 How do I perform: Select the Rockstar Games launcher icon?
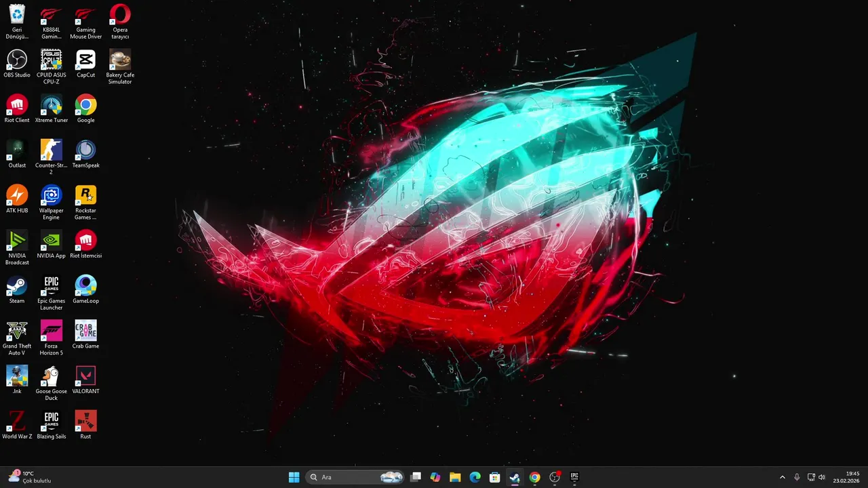(85, 203)
